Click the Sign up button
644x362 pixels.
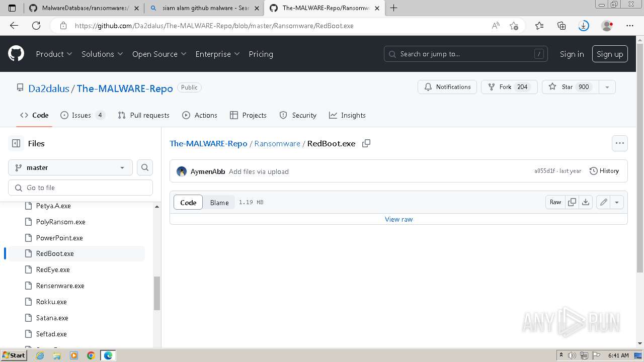(610, 54)
